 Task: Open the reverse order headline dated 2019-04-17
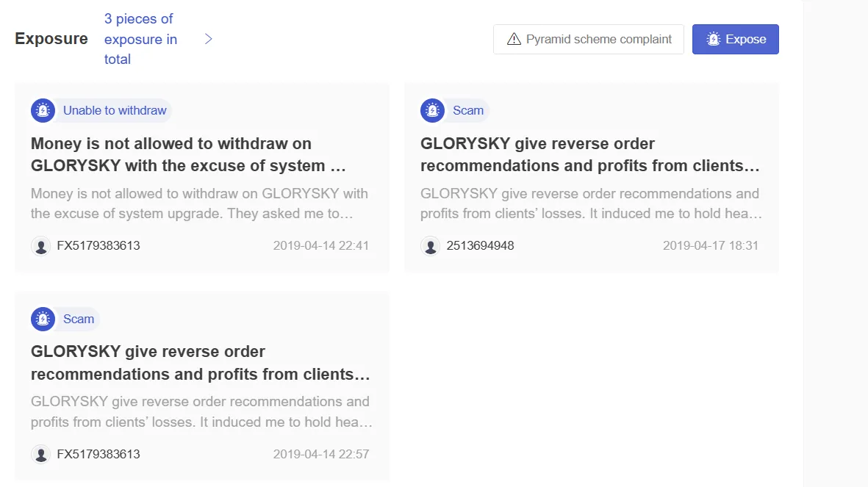(590, 154)
